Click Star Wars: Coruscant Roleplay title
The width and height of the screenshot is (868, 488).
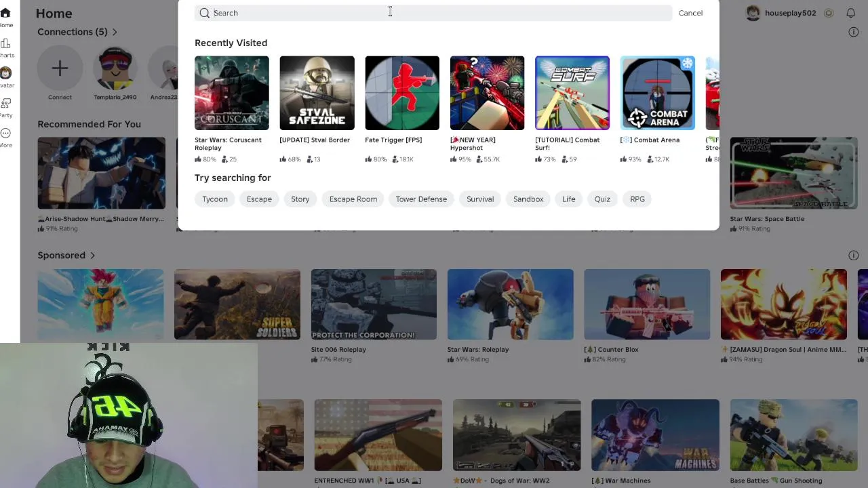point(228,144)
